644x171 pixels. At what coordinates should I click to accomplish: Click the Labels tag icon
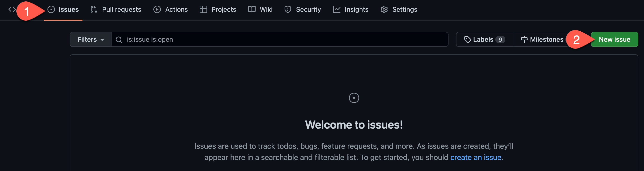coord(467,40)
